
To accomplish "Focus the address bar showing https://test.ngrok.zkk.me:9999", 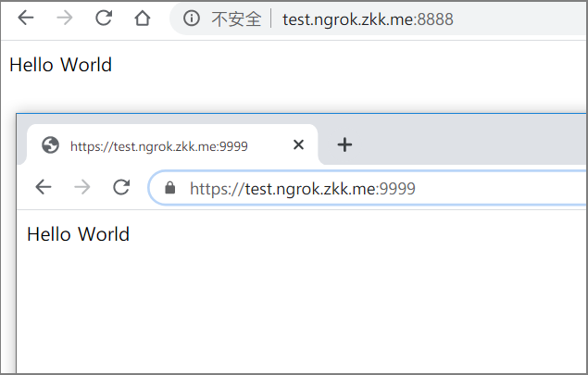I will 370,189.
